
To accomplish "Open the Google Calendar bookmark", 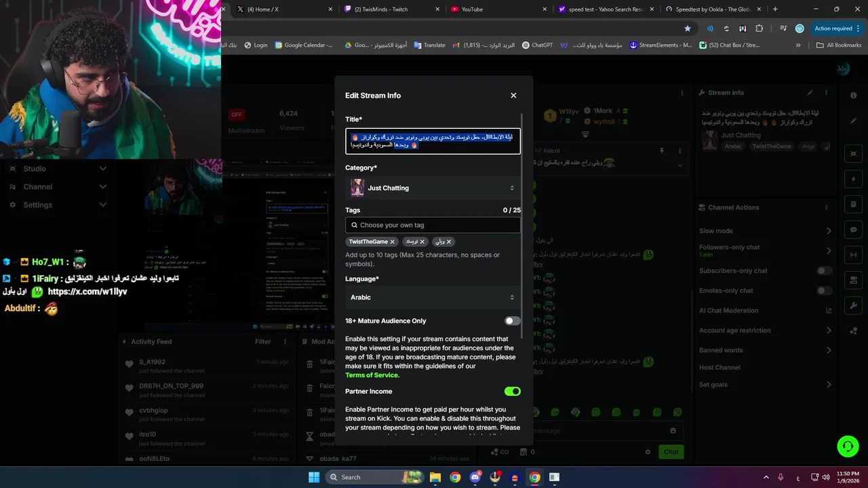I will pyautogui.click(x=304, y=45).
